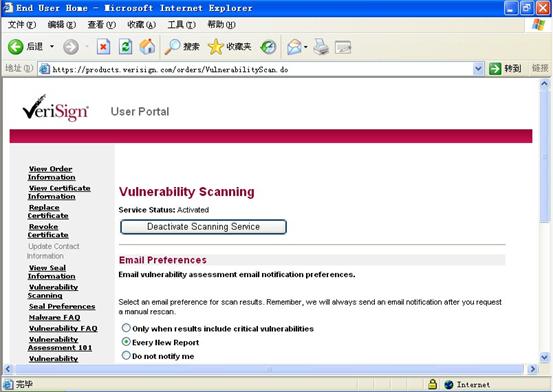Open the Mail icon dropdown arrow

coord(305,47)
